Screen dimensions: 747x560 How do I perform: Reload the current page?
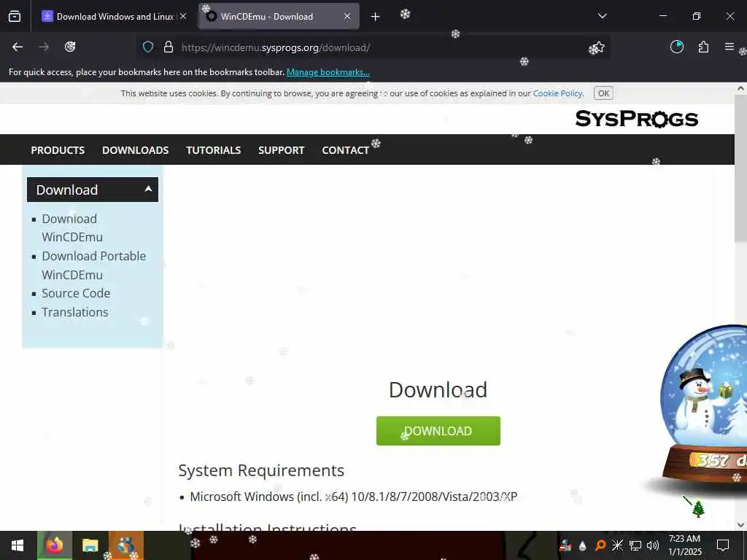(70, 47)
